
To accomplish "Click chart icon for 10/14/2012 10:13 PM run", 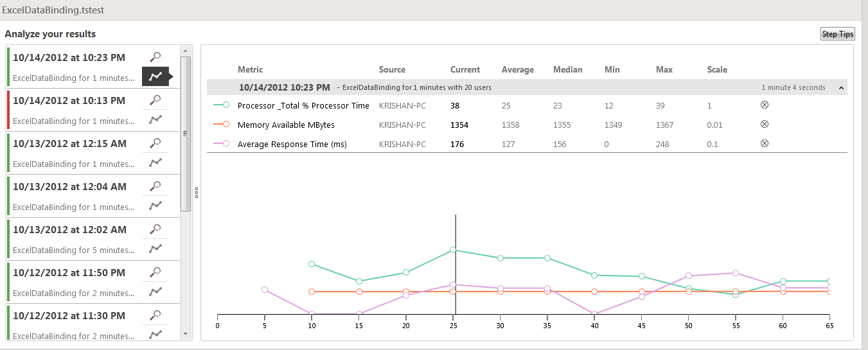I will point(155,119).
